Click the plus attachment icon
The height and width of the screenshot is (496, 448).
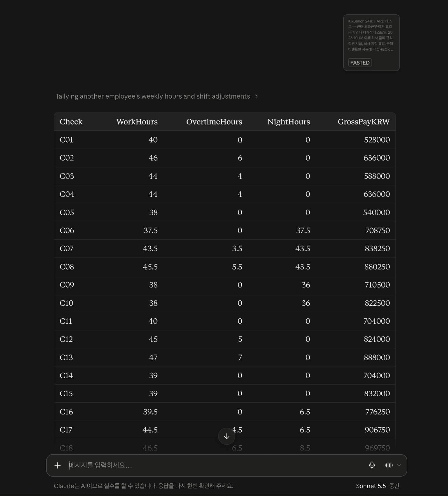[57, 465]
